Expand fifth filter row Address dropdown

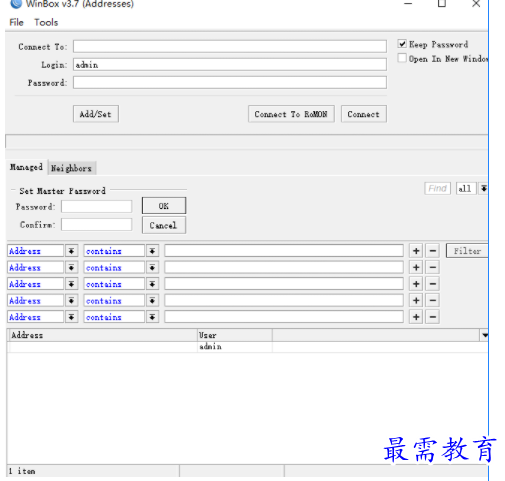[x=71, y=317]
